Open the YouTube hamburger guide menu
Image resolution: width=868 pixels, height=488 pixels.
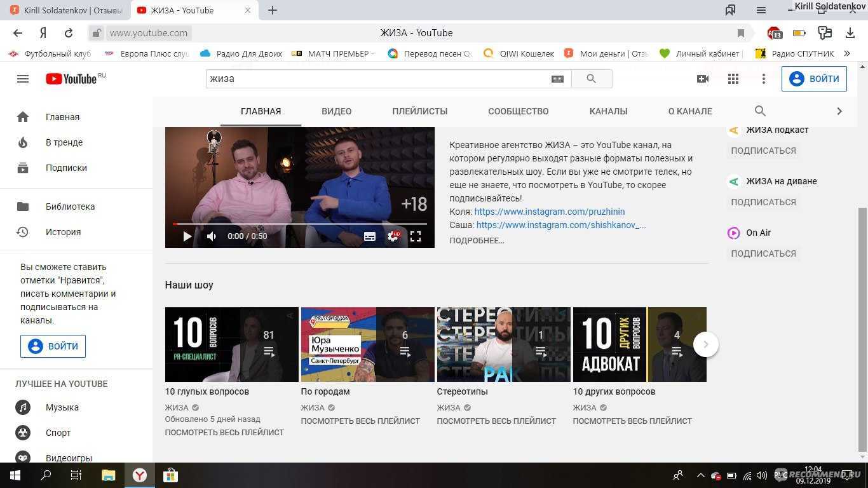(23, 79)
